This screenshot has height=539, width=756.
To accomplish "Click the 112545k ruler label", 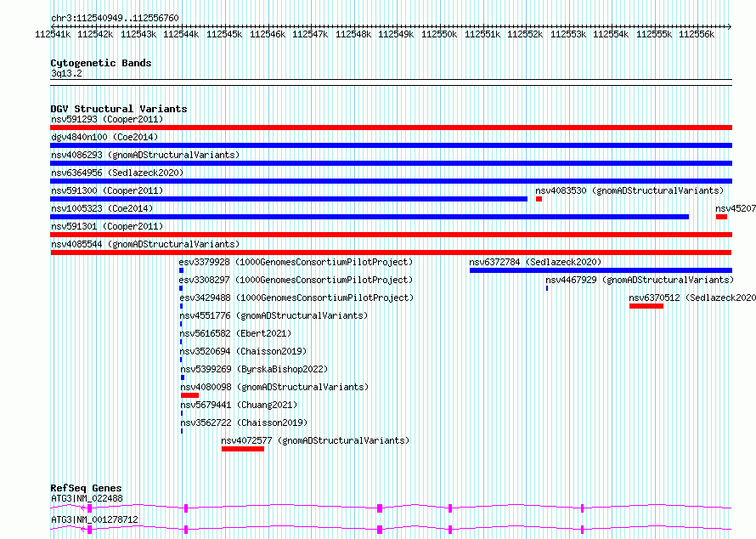I will click(224, 35).
